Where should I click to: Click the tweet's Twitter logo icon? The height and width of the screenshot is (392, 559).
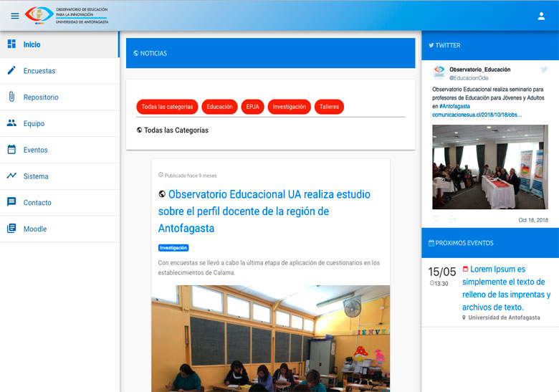[x=544, y=69]
